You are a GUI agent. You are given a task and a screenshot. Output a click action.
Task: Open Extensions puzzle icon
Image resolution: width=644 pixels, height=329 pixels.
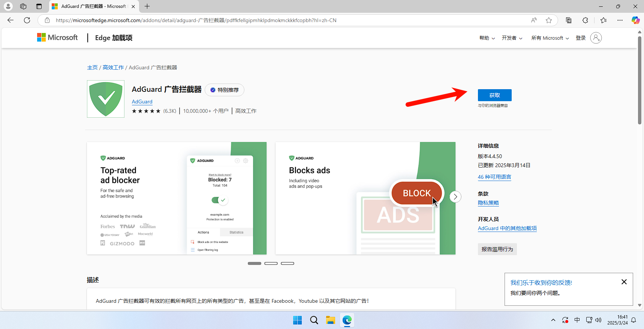pos(585,20)
